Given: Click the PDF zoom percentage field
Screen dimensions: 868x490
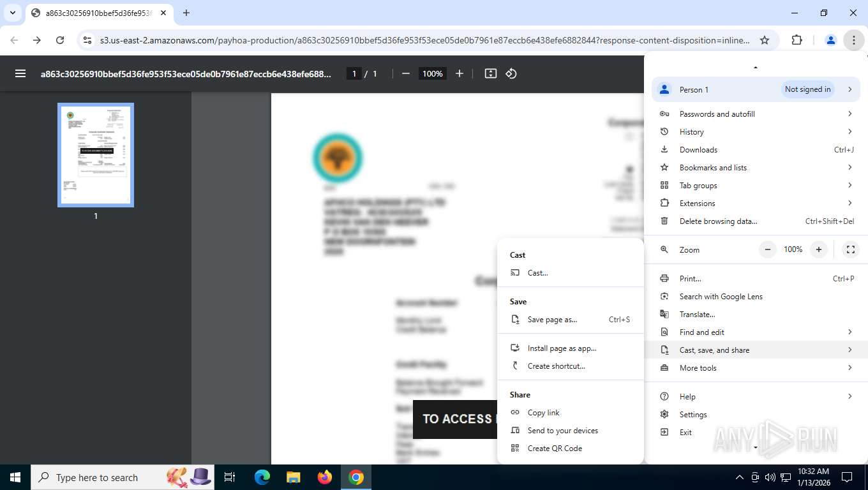Looking at the screenshot, I should click(x=432, y=73).
